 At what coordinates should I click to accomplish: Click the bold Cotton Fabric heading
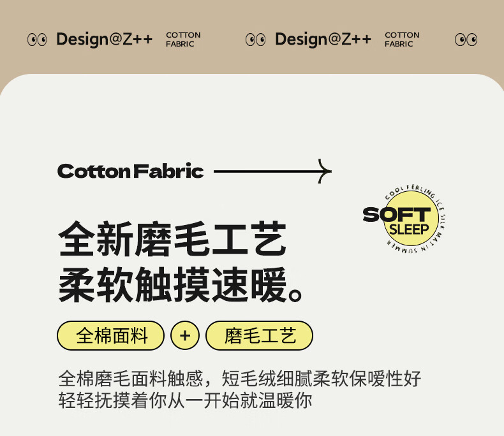click(x=131, y=171)
